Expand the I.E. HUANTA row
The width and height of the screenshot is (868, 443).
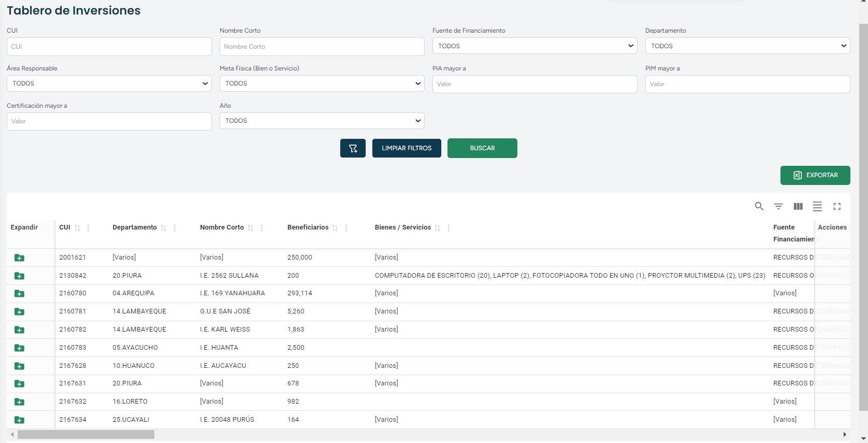[19, 348]
